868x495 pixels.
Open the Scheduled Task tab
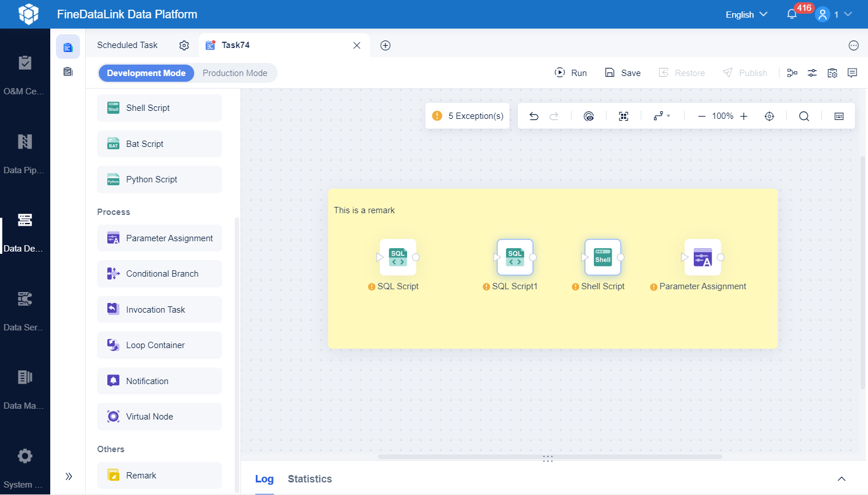point(127,45)
